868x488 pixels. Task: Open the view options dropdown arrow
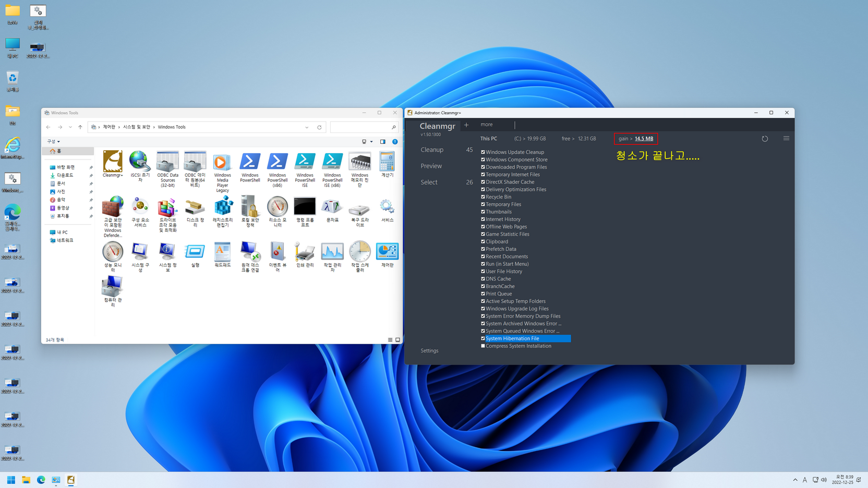coord(371,142)
